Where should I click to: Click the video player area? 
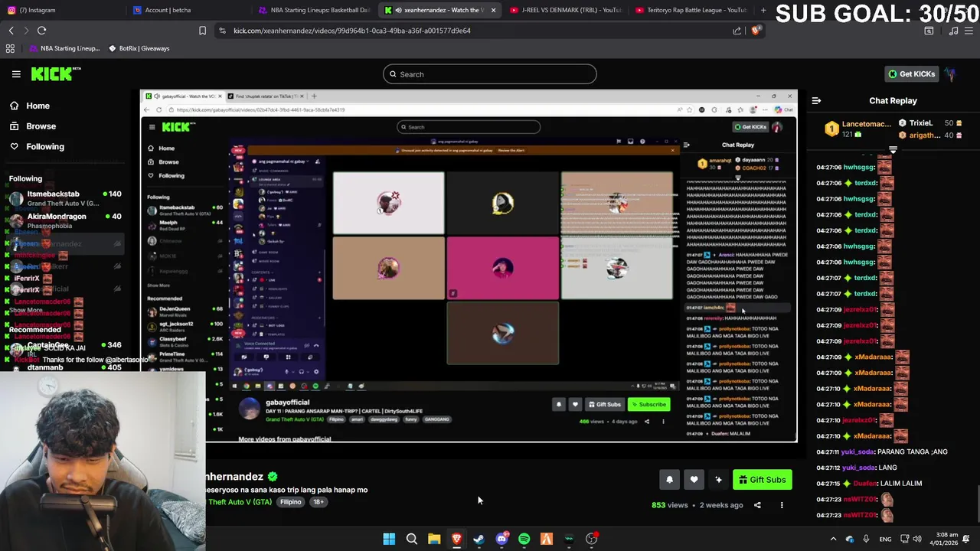tap(469, 266)
